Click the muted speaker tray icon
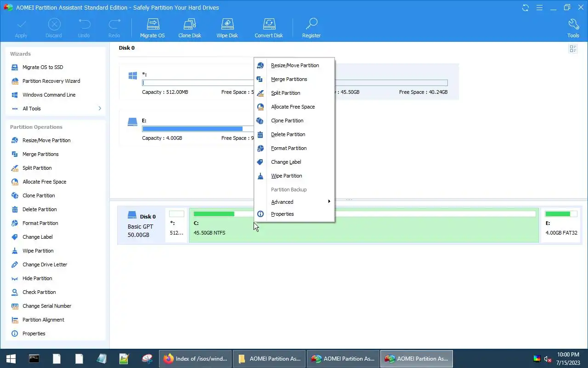Screen dimensions: 588x368 pos(548,359)
